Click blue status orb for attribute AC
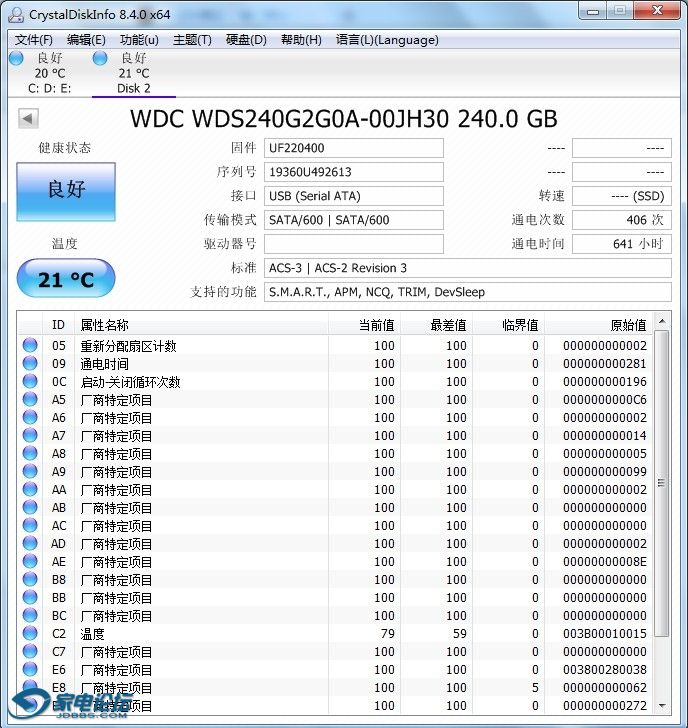Image resolution: width=688 pixels, height=728 pixels. pyautogui.click(x=30, y=525)
